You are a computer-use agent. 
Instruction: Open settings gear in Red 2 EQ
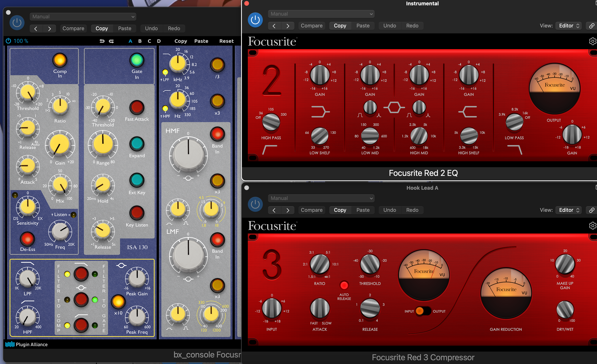click(x=592, y=41)
